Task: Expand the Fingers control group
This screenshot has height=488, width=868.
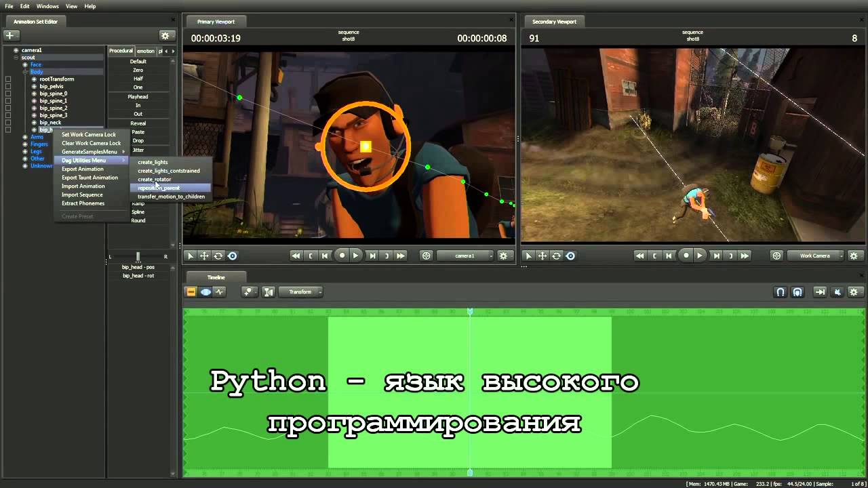Action: [x=25, y=144]
